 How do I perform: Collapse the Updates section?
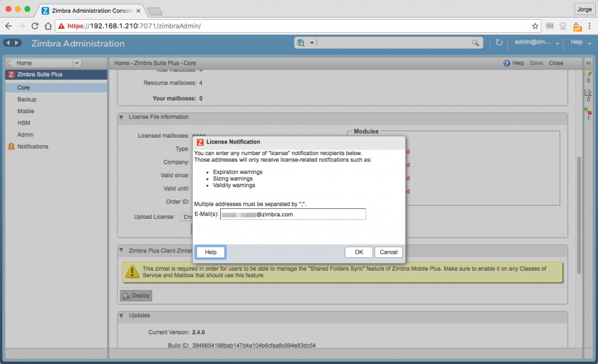[121, 316]
